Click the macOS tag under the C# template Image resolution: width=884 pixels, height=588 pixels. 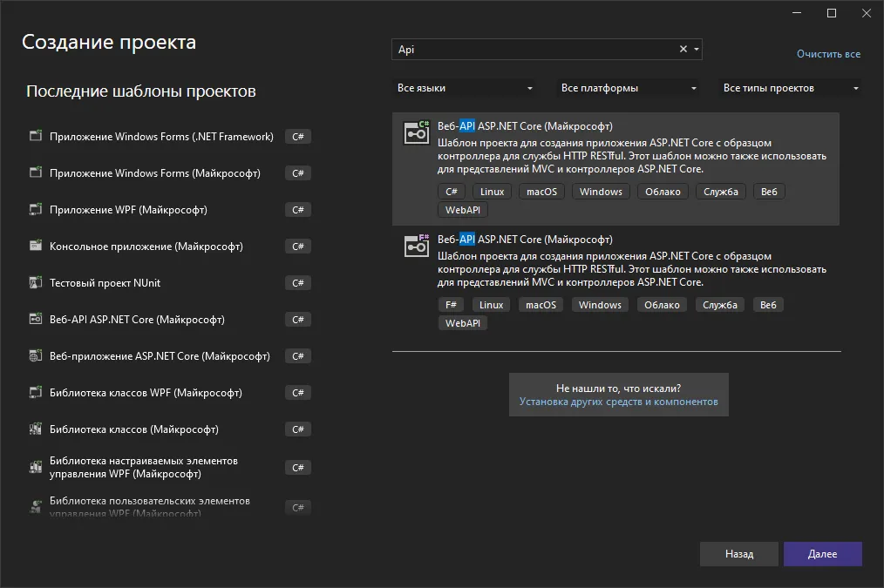click(x=541, y=192)
